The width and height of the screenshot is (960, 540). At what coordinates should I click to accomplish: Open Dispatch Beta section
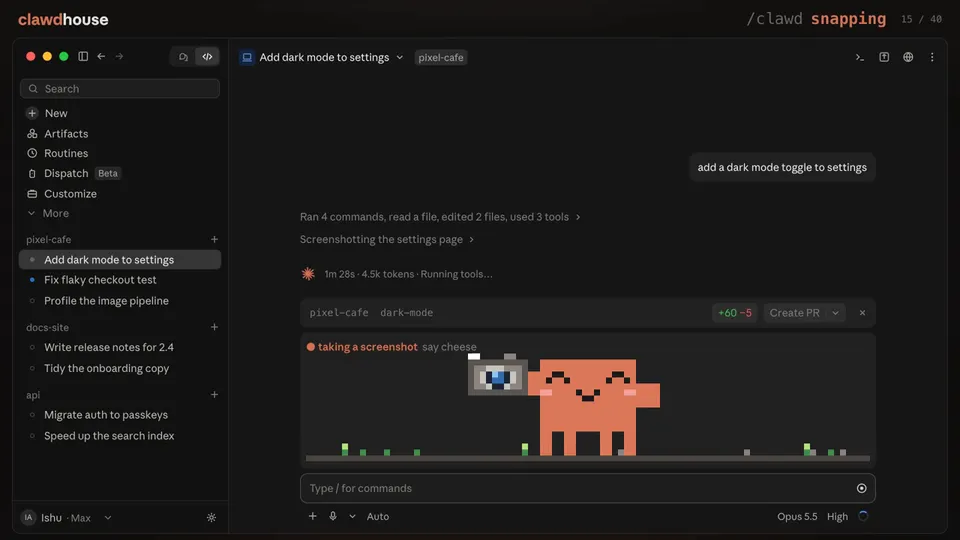pyautogui.click(x=73, y=173)
